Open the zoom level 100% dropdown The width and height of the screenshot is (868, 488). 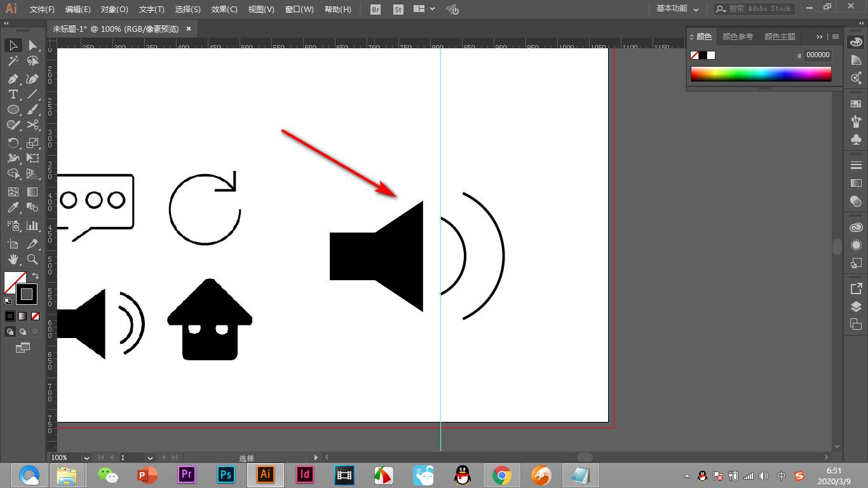(x=86, y=457)
